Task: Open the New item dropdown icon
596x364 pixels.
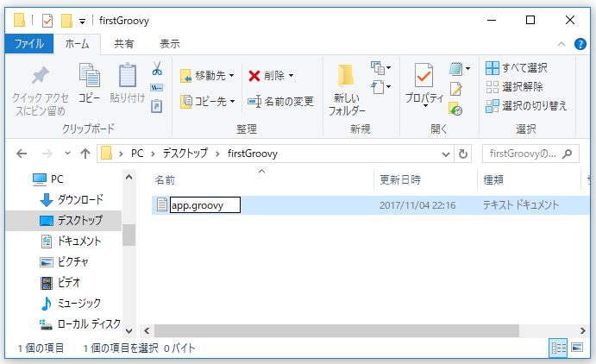Action: (380, 68)
